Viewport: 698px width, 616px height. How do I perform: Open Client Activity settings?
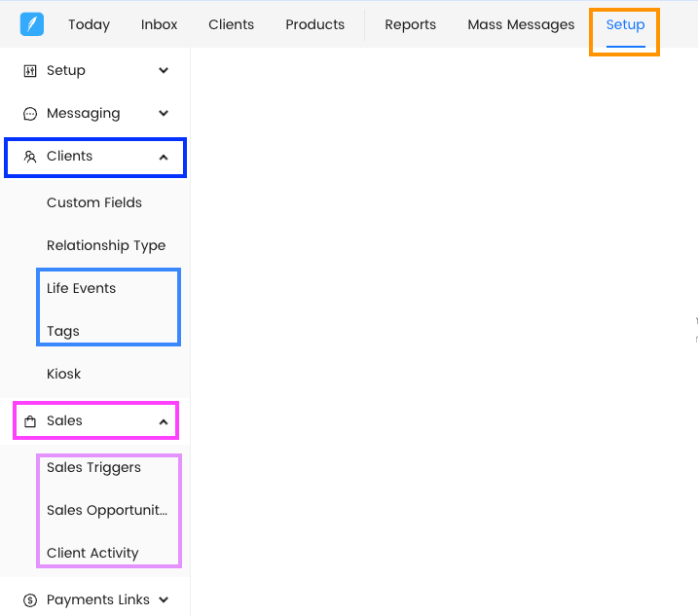click(92, 554)
